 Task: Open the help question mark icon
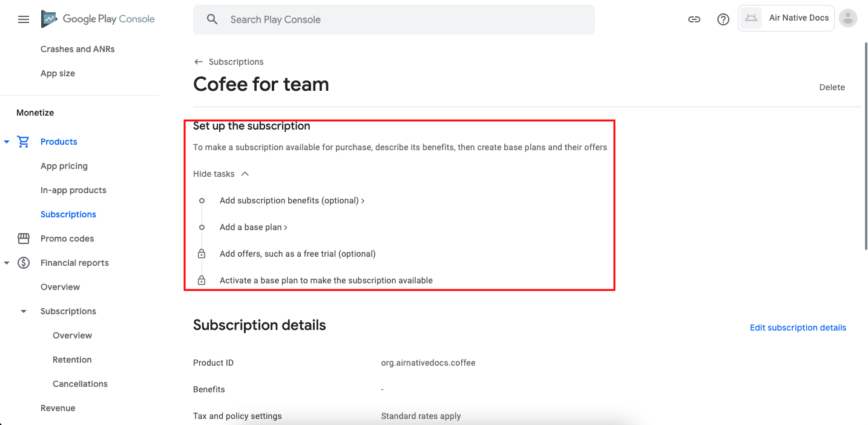pos(723,19)
